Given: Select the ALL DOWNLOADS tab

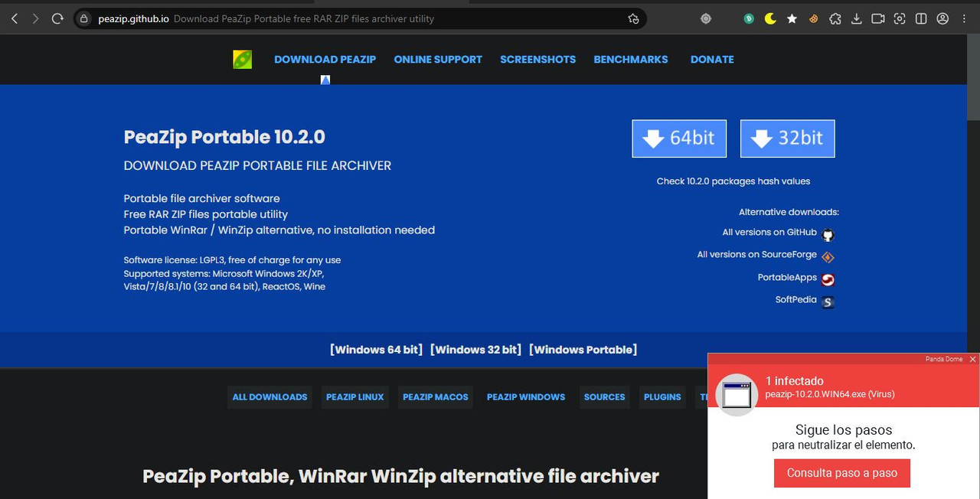Looking at the screenshot, I should click(x=269, y=397).
